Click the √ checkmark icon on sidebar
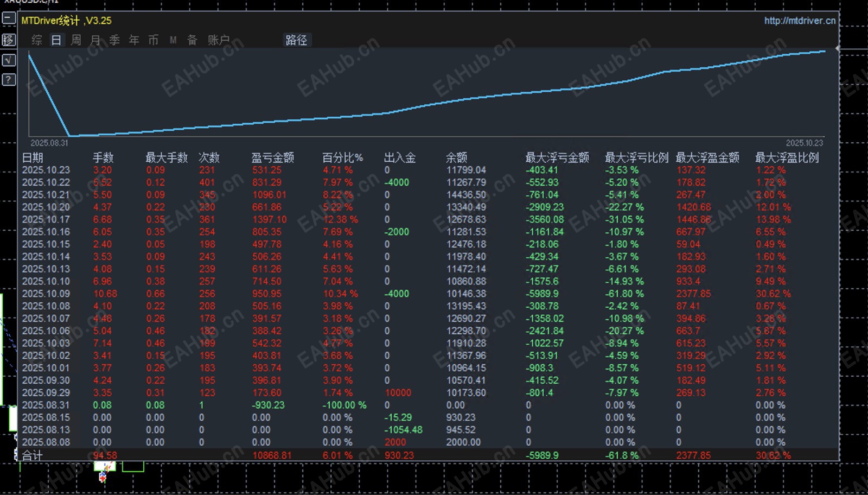Screen dimensions: 868x495 tap(8, 60)
